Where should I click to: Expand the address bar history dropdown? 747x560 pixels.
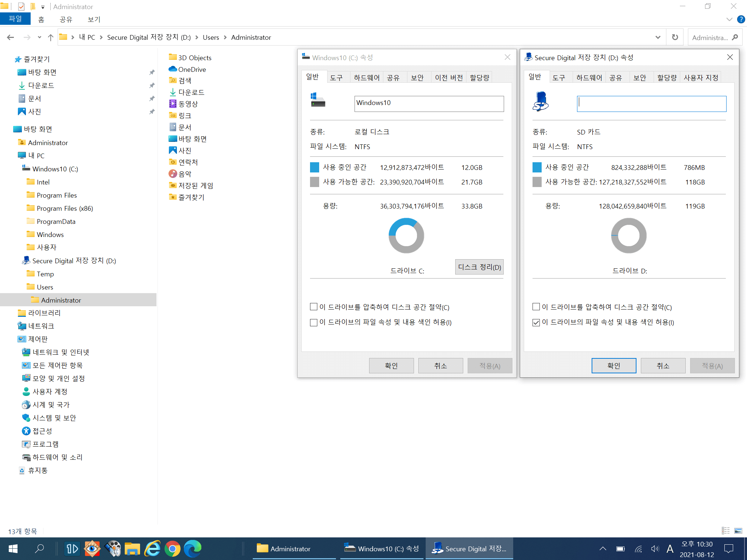658,37
